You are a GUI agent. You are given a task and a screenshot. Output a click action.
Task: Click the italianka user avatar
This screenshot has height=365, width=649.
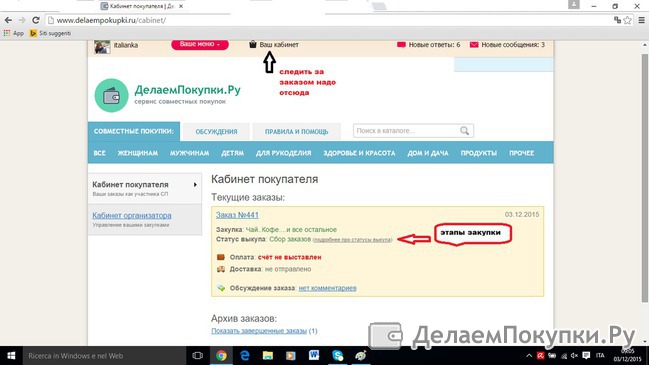point(102,47)
